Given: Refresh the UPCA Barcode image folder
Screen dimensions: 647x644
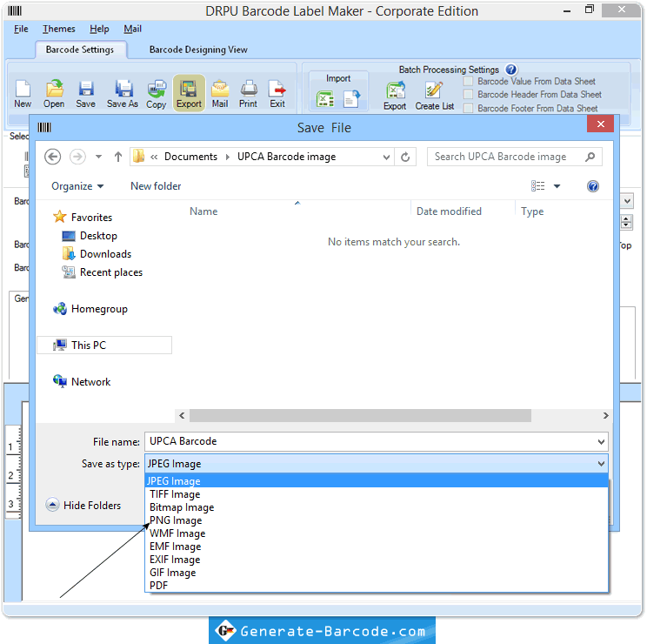Looking at the screenshot, I should (x=405, y=157).
